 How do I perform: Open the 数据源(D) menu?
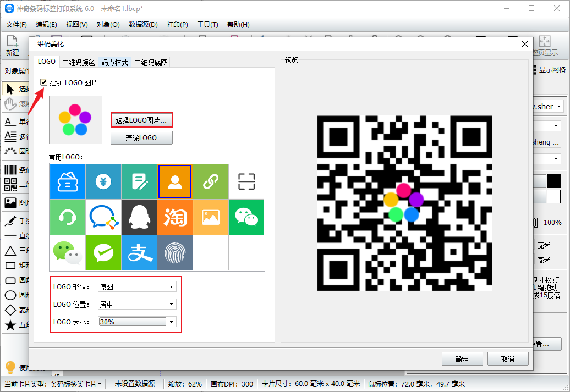click(143, 24)
